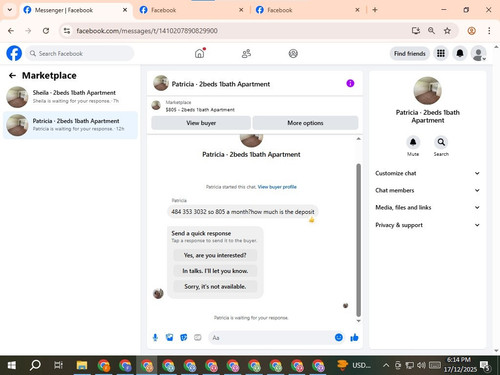The image size is (500, 375).
Task: Click the Facebook logo icon
Action: point(14,53)
